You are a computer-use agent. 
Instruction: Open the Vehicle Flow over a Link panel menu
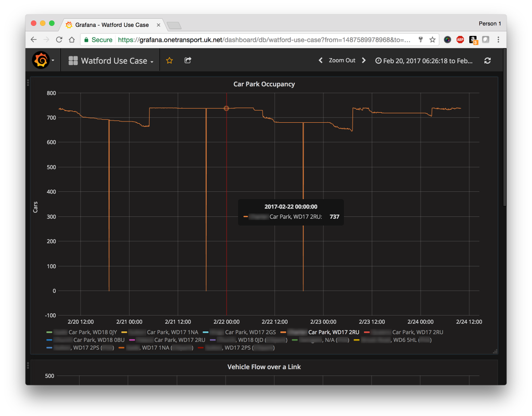(264, 367)
